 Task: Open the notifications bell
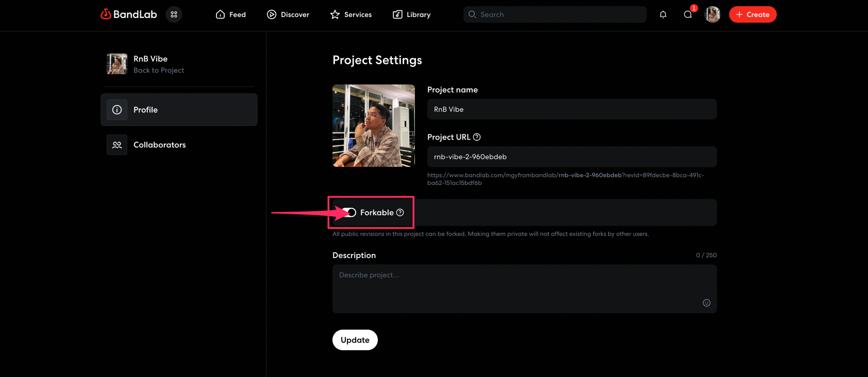pos(663,14)
